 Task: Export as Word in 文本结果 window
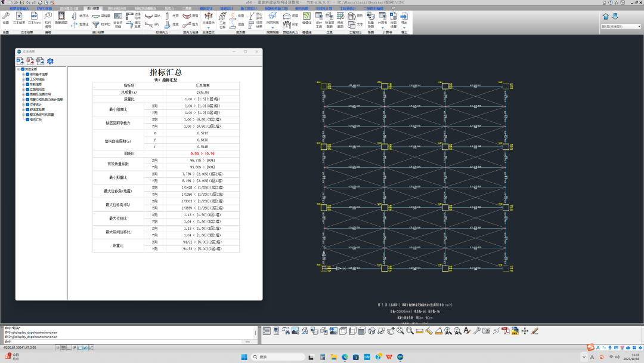coord(20,61)
